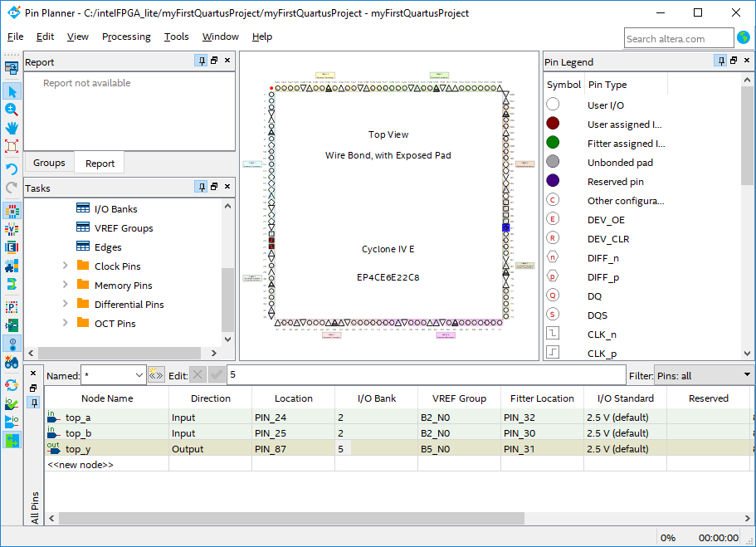Open the View menu
Viewport: 756px width, 547px height.
click(78, 37)
